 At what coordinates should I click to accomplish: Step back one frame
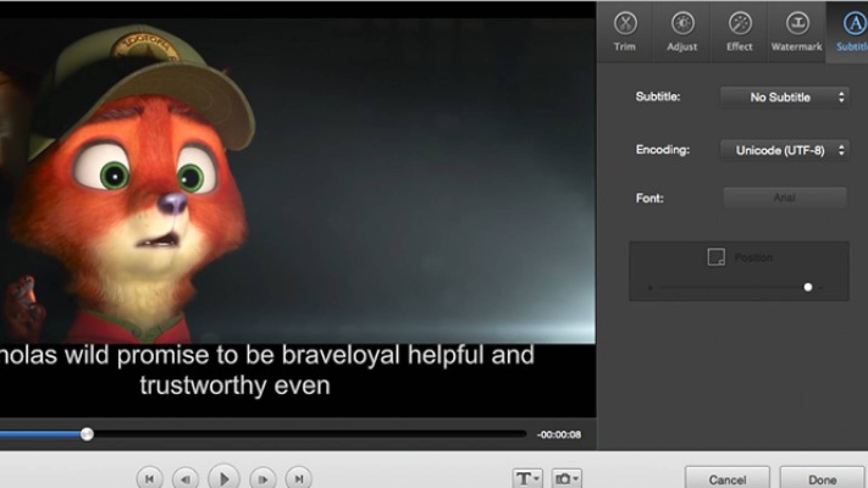pyautogui.click(x=185, y=479)
